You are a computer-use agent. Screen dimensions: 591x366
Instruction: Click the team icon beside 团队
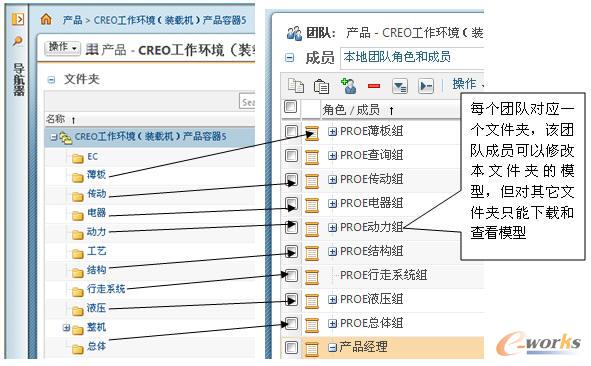[x=294, y=34]
